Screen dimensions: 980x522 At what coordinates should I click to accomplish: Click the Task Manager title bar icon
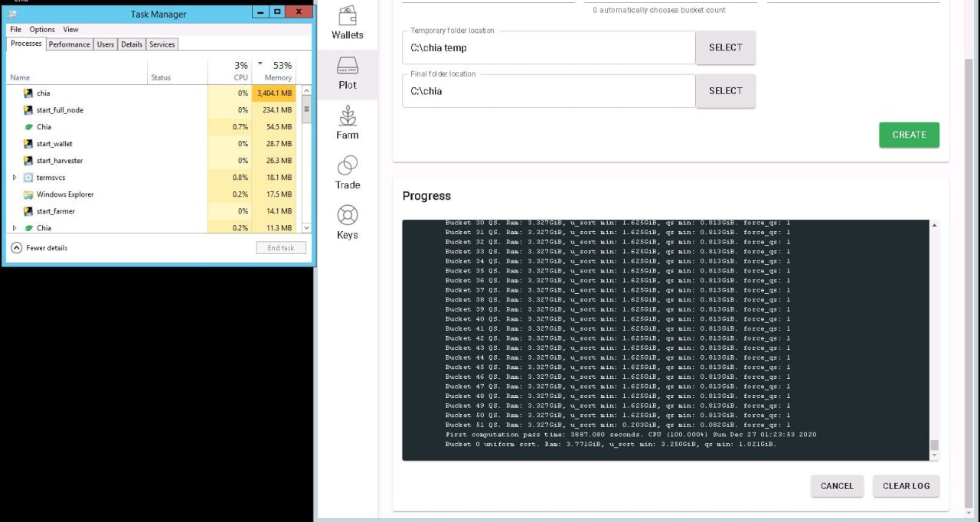coord(12,13)
